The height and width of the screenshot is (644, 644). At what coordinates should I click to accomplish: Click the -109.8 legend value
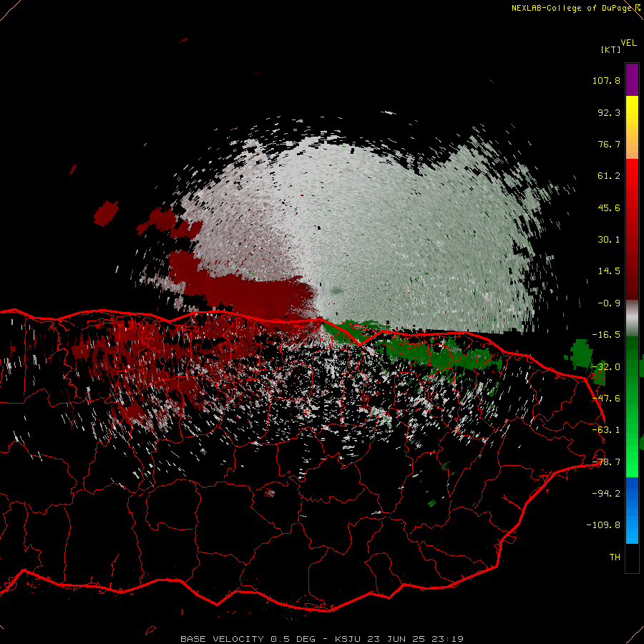click(x=604, y=525)
